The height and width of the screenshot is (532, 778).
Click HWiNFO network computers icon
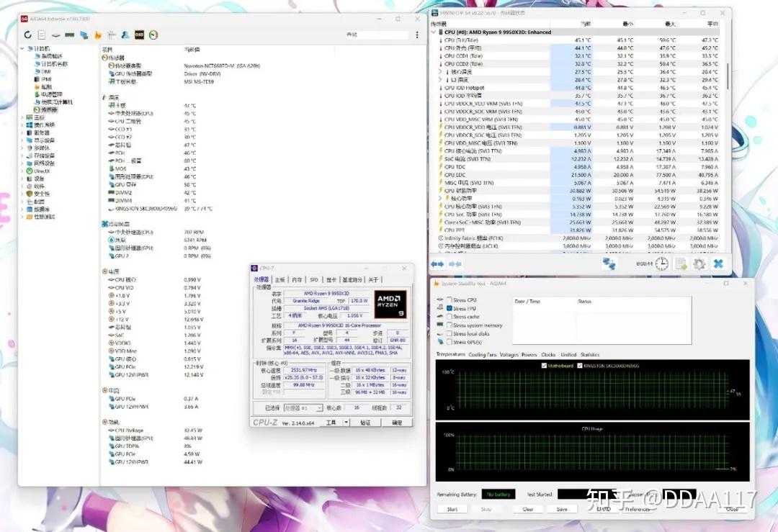point(609,263)
